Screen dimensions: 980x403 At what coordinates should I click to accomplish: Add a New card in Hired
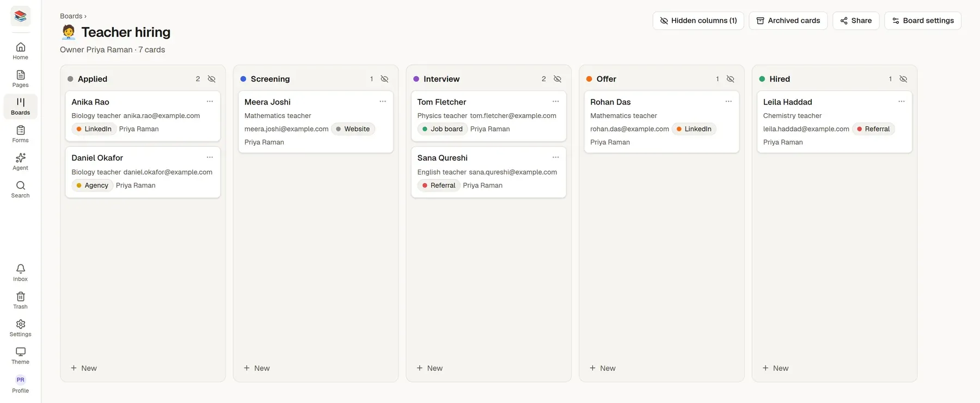coord(776,368)
